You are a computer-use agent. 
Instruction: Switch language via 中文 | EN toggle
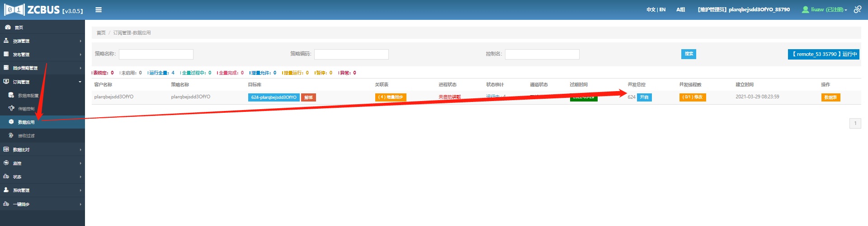656,9
